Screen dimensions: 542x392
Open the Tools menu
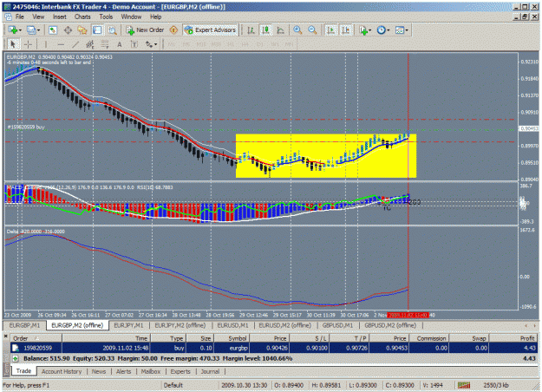[x=106, y=16]
